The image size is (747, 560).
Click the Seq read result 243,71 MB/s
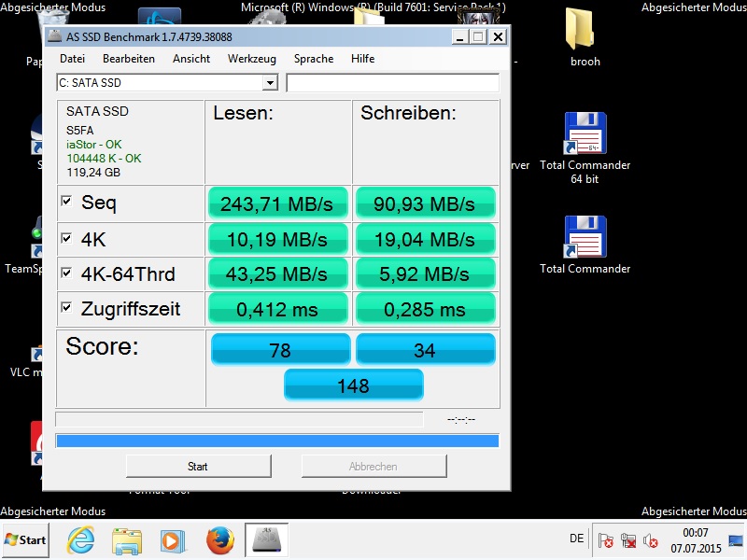coord(277,203)
